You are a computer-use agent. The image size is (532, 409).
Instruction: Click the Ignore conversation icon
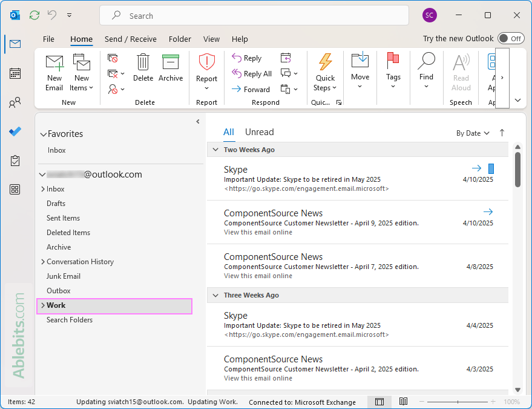113,58
